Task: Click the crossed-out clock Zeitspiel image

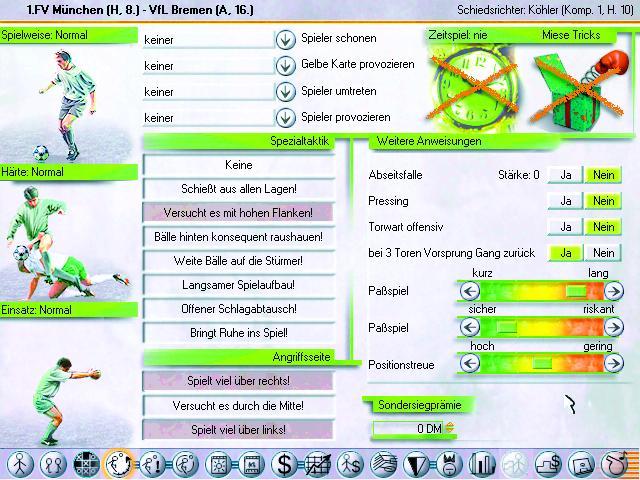Action: coord(473,87)
